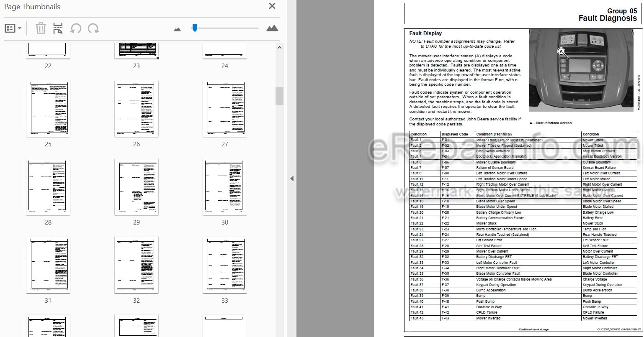Click the Fault Diagnosis page title
This screenshot has height=337, width=644.
(x=608, y=18)
